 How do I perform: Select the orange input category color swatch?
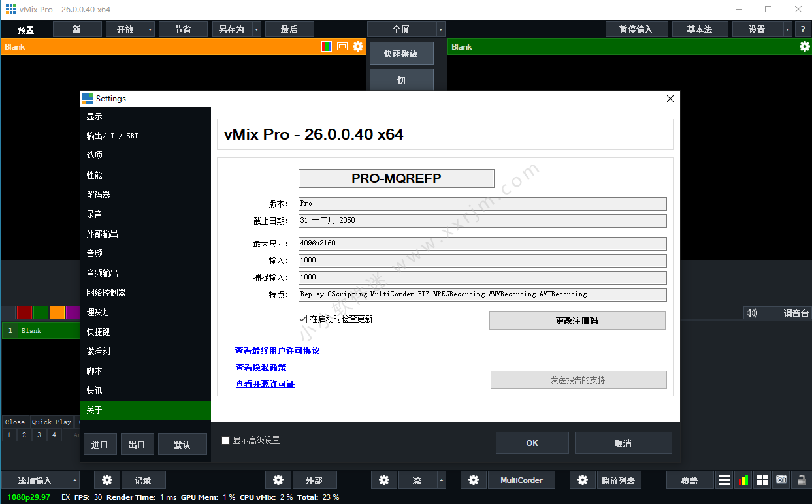[57, 312]
